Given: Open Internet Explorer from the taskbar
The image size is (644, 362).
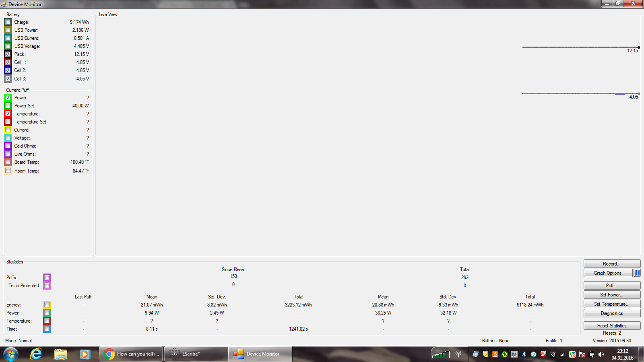Looking at the screenshot, I should pyautogui.click(x=36, y=354).
